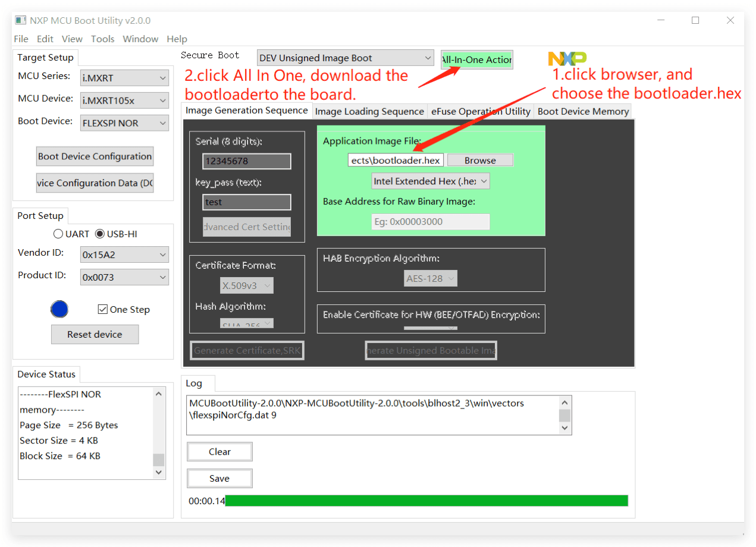
Task: Click the Log scroll-down arrow
Action: click(564, 428)
